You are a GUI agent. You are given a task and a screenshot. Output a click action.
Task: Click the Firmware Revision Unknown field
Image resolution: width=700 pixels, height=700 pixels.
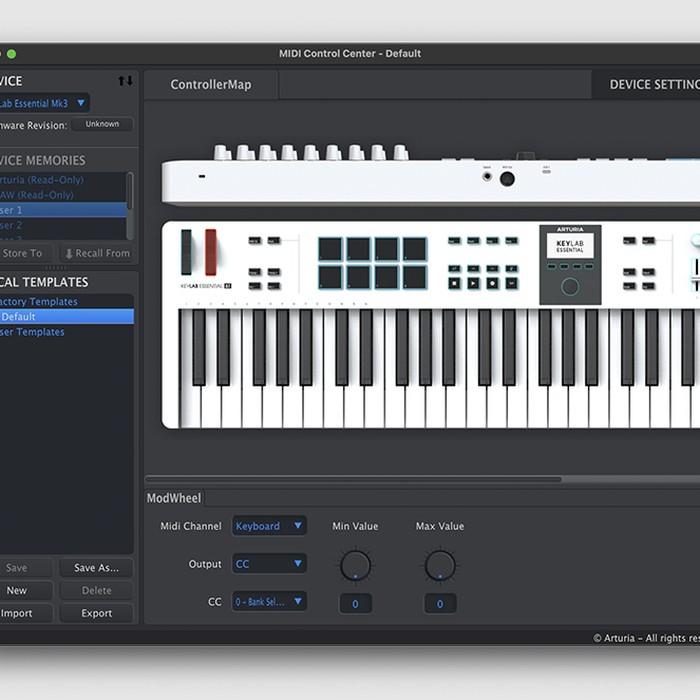pos(102,124)
